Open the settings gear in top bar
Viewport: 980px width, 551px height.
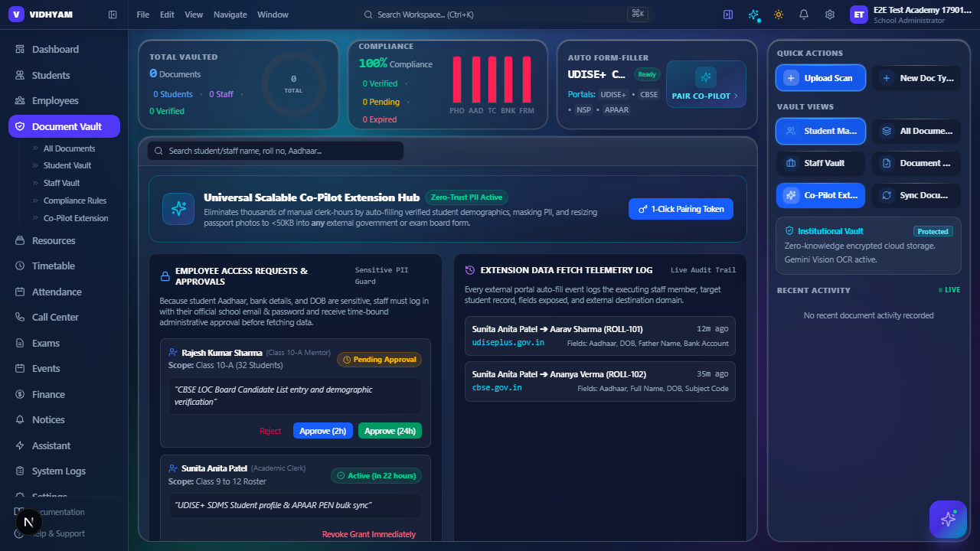tap(830, 15)
